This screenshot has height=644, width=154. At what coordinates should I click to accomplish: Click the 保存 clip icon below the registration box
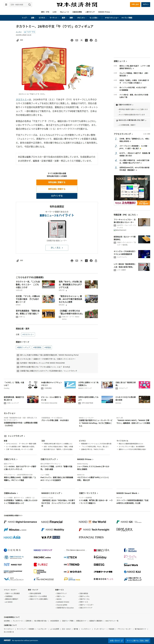(18, 261)
